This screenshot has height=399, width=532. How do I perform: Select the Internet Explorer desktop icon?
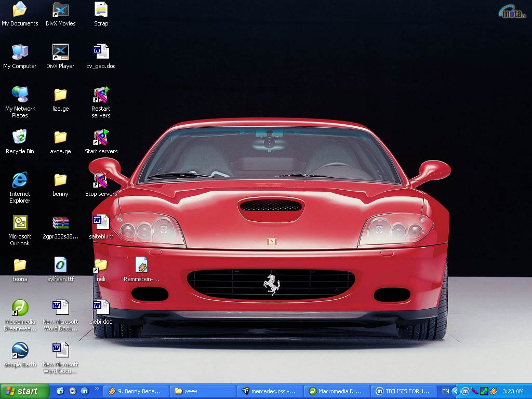pyautogui.click(x=20, y=188)
